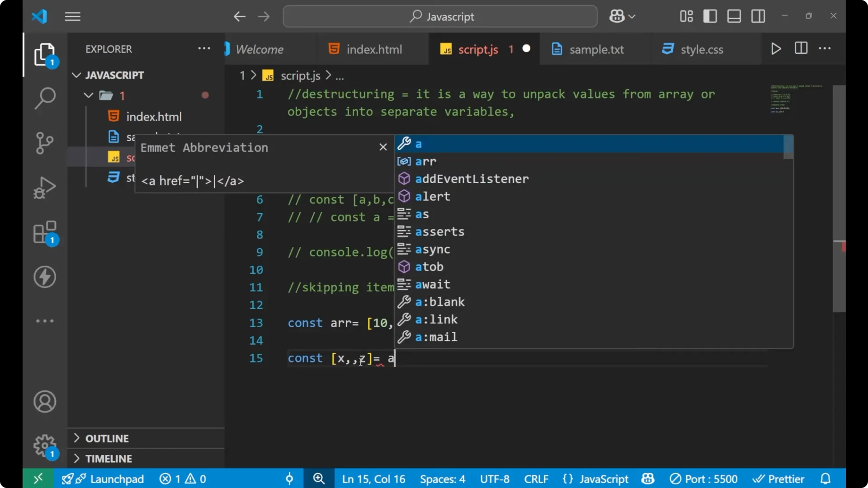Screen dimensions: 868x488
Task: Toggle the bottom panel visibility
Action: click(734, 16)
